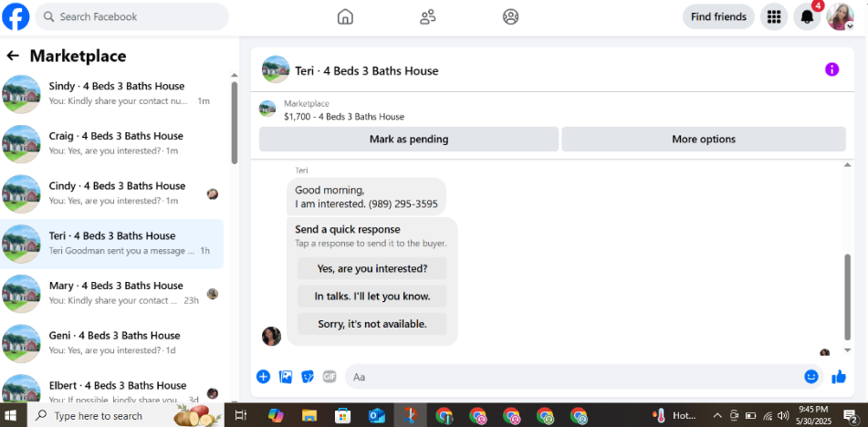This screenshot has width=868, height=427.
Task: Open the Facebook Home icon
Action: click(345, 16)
